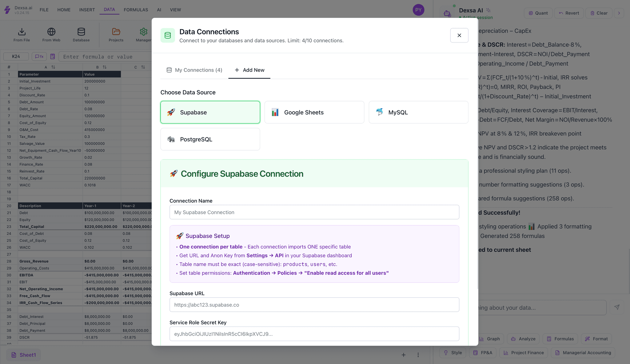This screenshot has width=630, height=364.
Task: Select PostgreSQL data source option
Action: [x=210, y=139]
